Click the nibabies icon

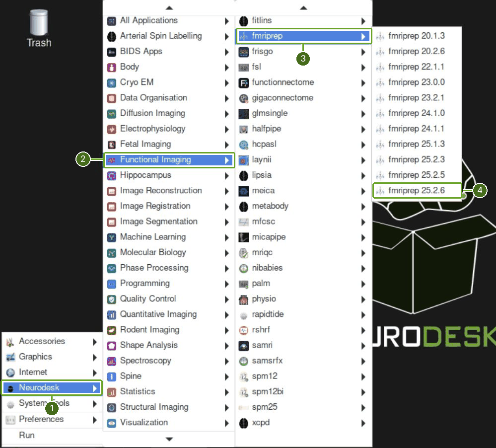[244, 269]
